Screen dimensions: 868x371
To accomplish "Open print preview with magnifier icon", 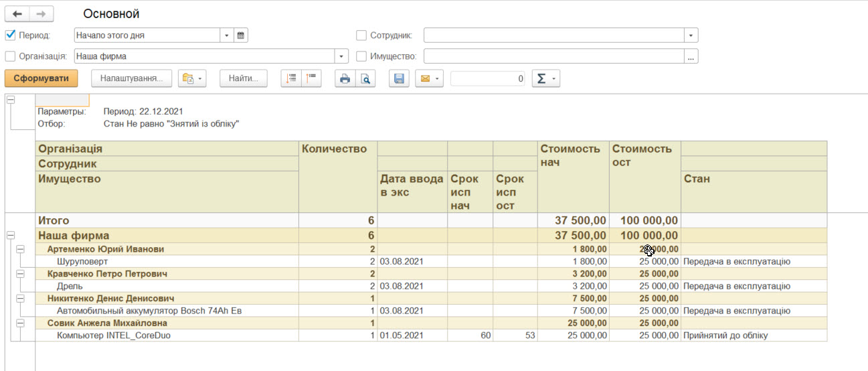I will (x=365, y=79).
